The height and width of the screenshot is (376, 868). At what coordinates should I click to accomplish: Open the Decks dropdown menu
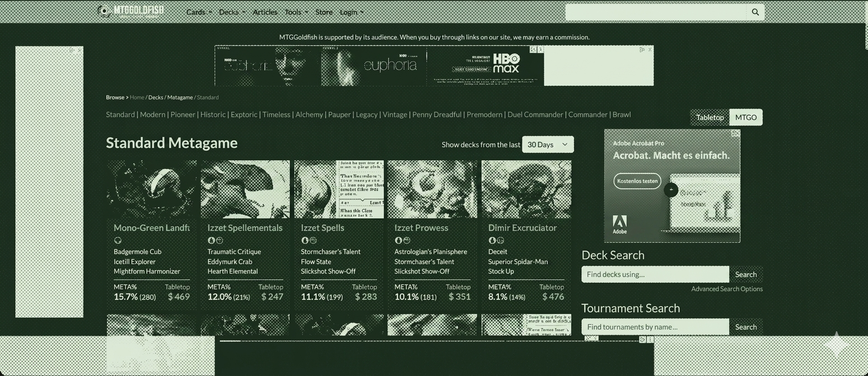click(232, 12)
